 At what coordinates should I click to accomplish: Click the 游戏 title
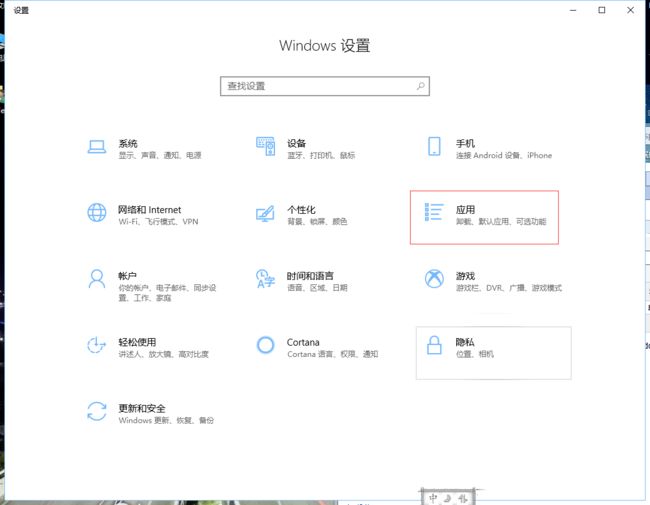pos(465,276)
